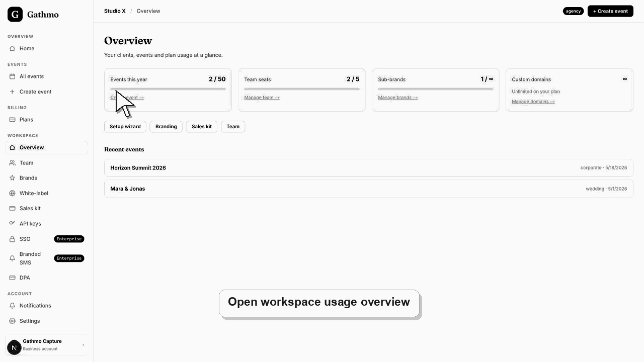This screenshot has width=644, height=362.
Task: Click the Events this year progress bar
Action: [x=168, y=89]
